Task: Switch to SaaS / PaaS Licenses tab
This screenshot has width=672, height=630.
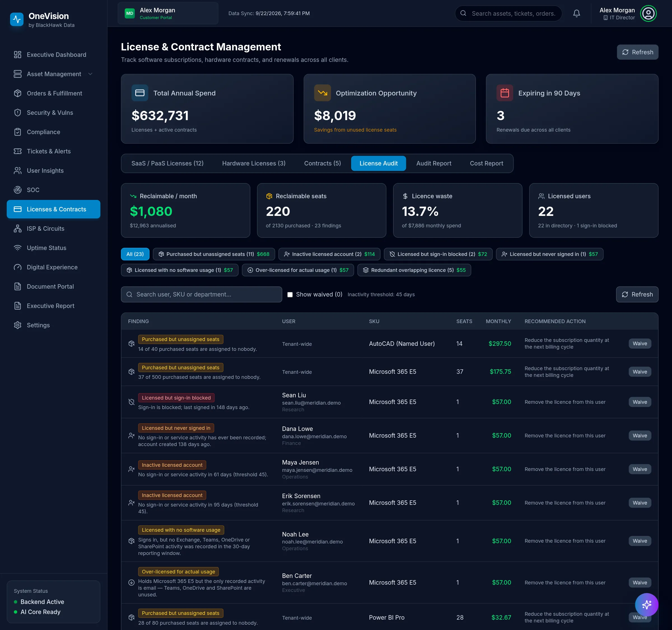Action: click(167, 164)
